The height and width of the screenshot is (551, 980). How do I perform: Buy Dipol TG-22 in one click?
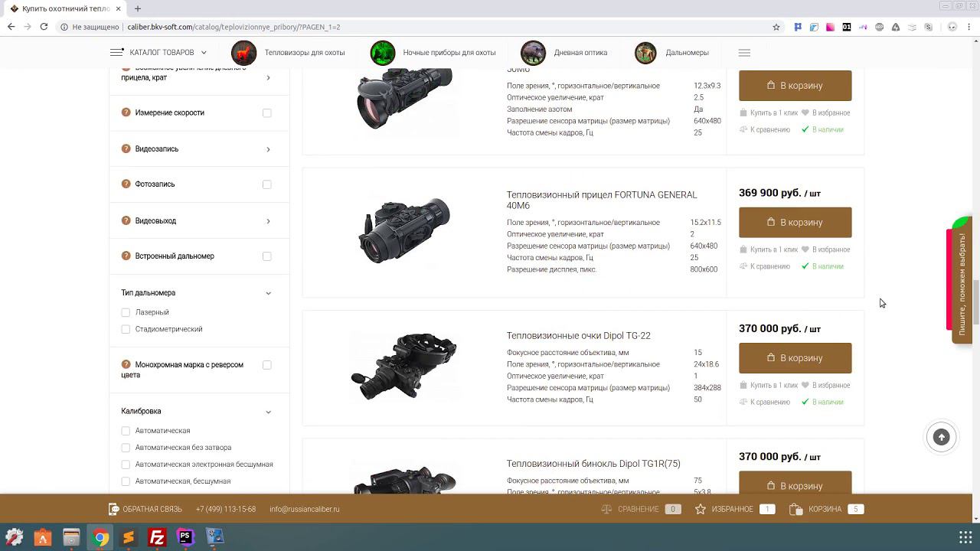coord(769,385)
